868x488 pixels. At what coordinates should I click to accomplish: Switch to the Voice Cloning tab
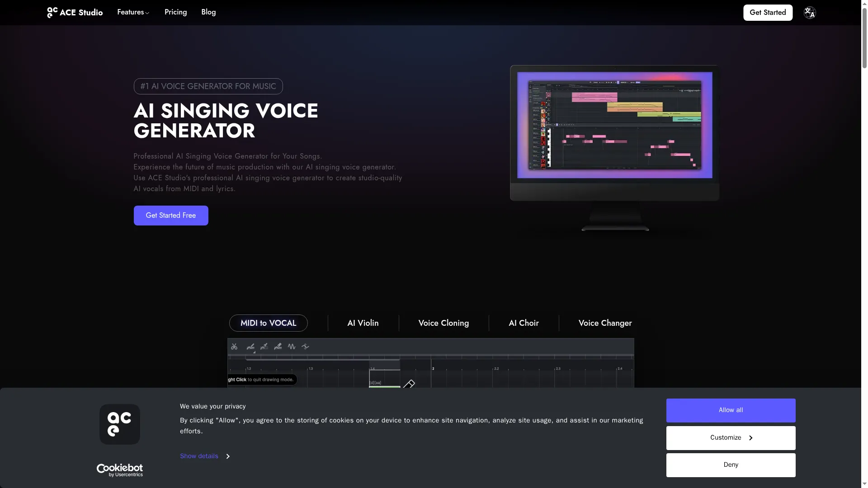(x=443, y=323)
